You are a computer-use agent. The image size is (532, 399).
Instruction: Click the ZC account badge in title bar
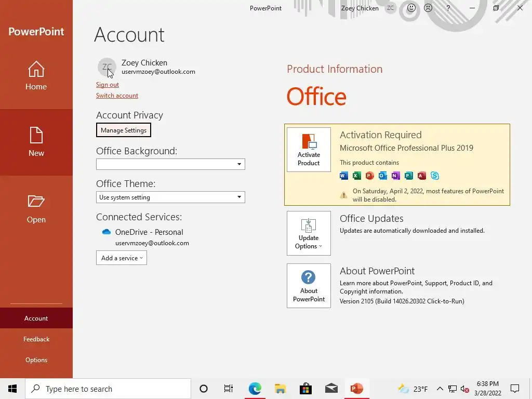[390, 8]
